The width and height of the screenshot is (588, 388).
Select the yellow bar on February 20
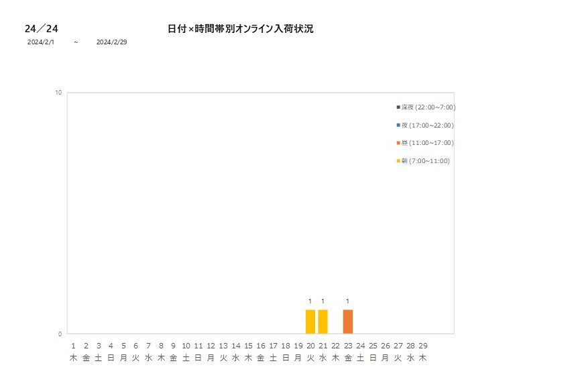[x=310, y=321]
